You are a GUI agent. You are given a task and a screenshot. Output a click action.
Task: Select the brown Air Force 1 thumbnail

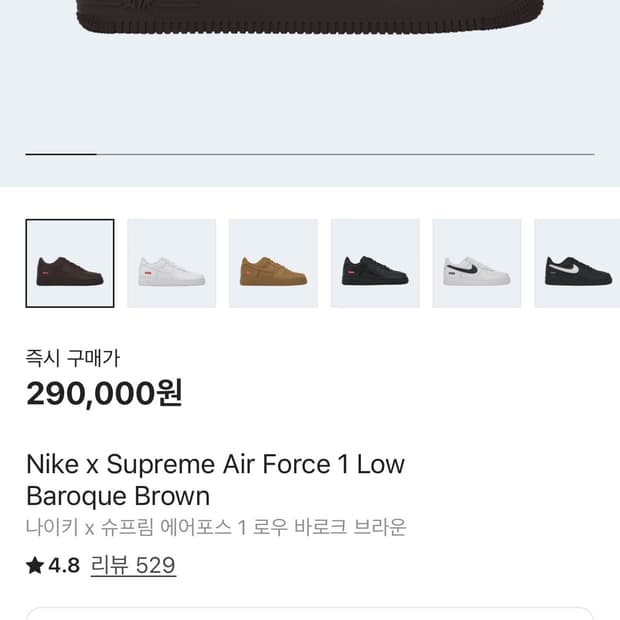[70, 264]
